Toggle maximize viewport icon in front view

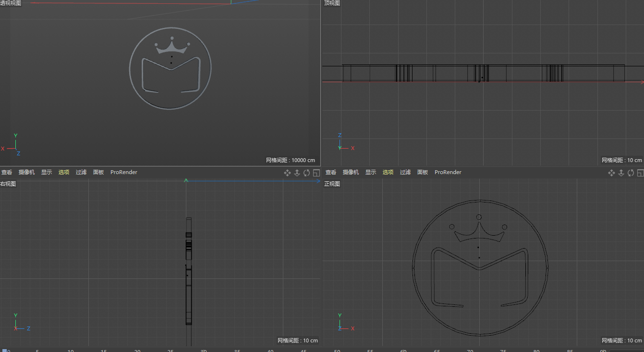(x=640, y=173)
